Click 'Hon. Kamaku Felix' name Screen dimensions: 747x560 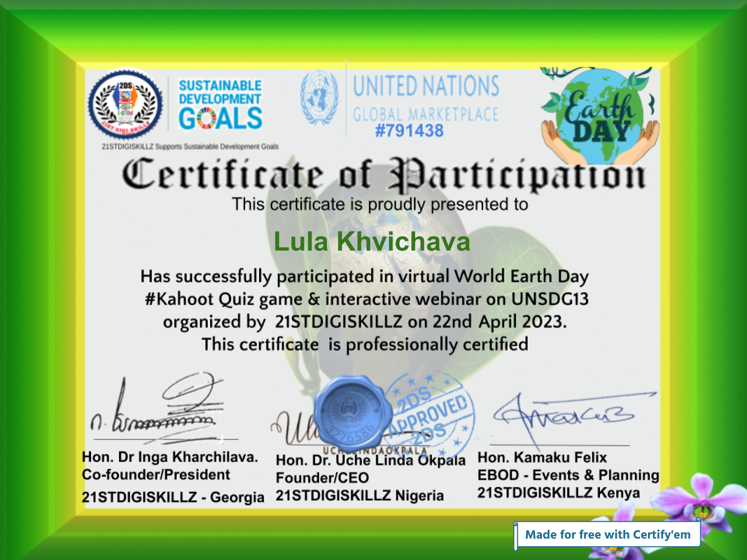[x=542, y=457]
